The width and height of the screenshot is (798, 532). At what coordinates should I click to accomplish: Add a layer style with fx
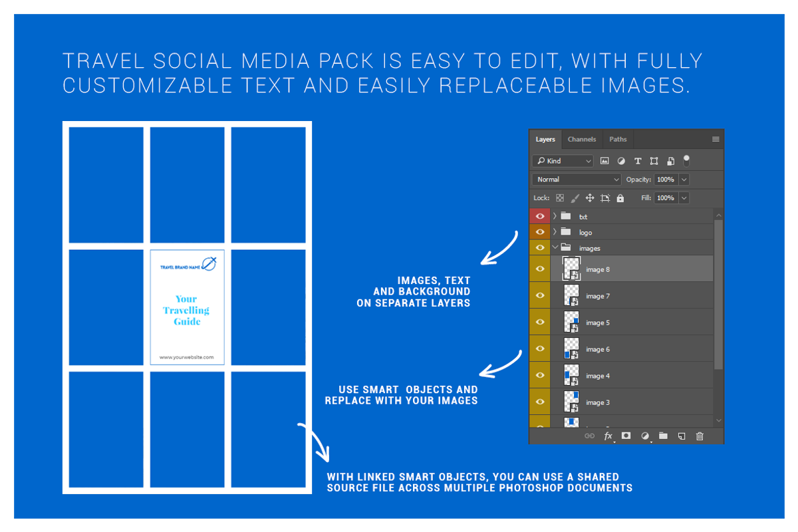click(608, 436)
